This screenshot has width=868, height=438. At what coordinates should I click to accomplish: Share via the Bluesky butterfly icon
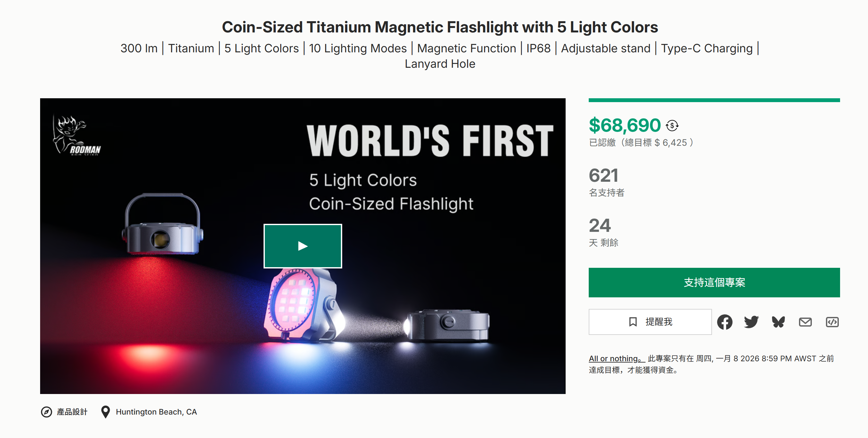coord(778,322)
